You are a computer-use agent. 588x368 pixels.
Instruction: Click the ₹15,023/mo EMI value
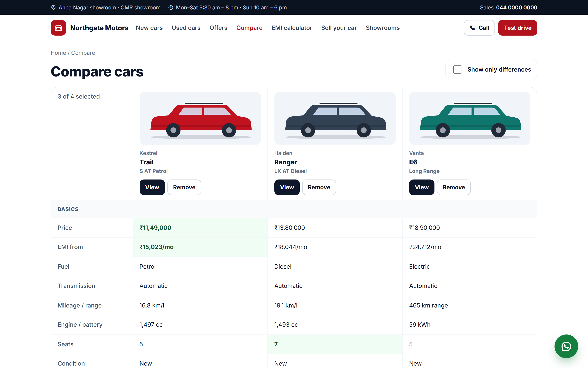tap(156, 247)
